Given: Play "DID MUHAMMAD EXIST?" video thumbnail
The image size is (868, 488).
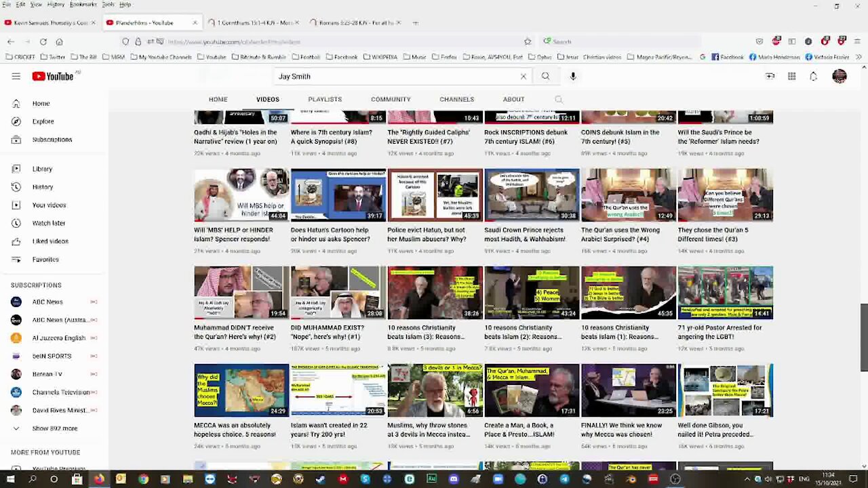Looking at the screenshot, I should (x=338, y=292).
